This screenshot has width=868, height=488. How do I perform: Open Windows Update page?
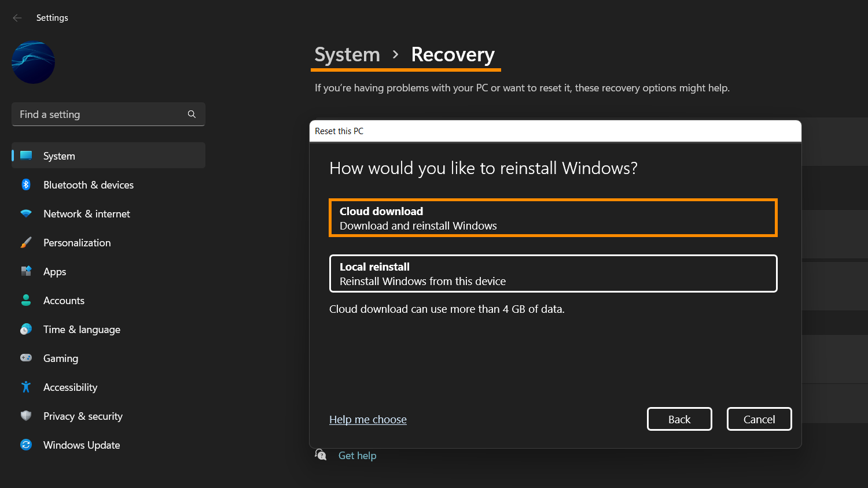pos(82,445)
